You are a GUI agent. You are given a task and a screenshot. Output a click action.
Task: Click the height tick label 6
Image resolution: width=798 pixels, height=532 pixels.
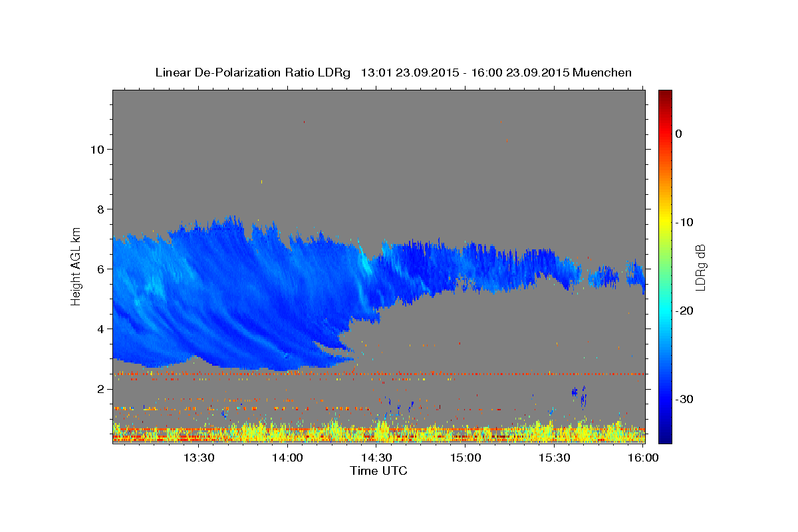pyautogui.click(x=100, y=269)
